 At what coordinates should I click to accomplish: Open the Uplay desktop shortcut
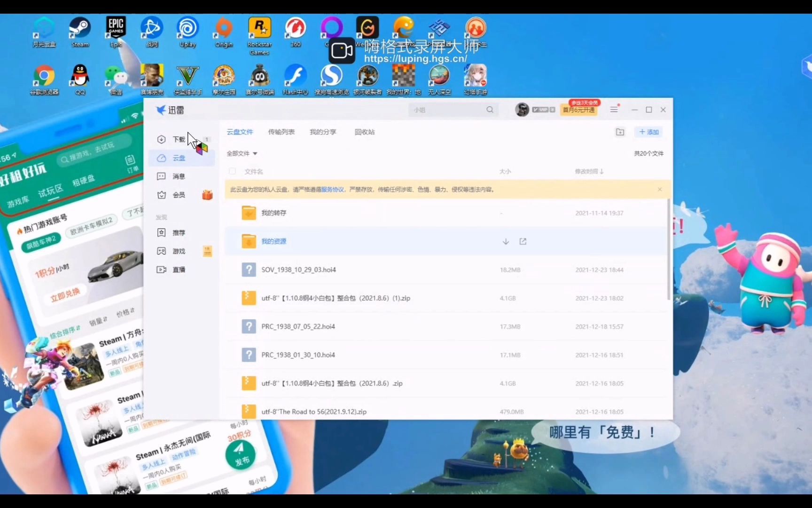[x=187, y=32]
